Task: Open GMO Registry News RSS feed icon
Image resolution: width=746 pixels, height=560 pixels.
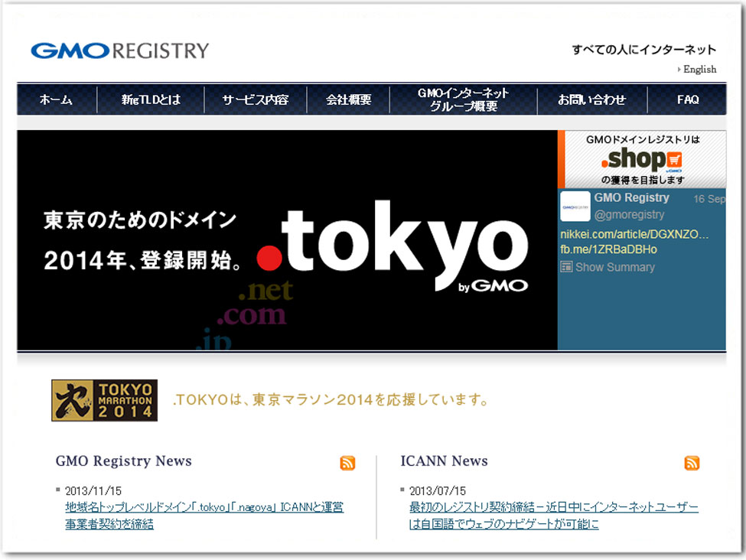Action: pos(347,463)
